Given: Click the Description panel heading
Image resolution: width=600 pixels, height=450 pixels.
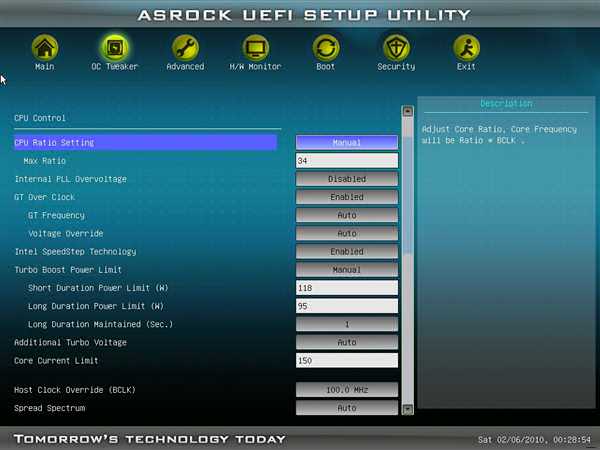Looking at the screenshot, I should 506,103.
